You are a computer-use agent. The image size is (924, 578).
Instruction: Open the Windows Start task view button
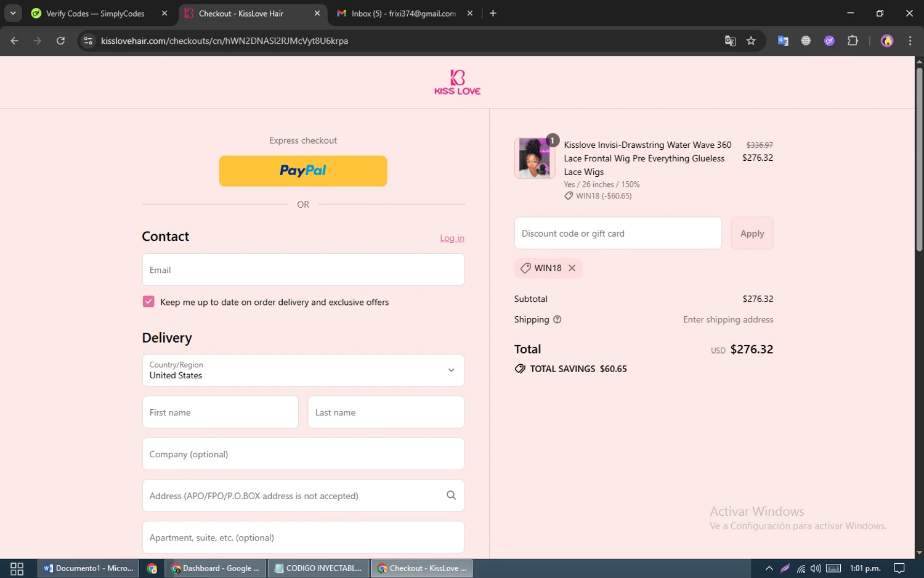[17, 568]
